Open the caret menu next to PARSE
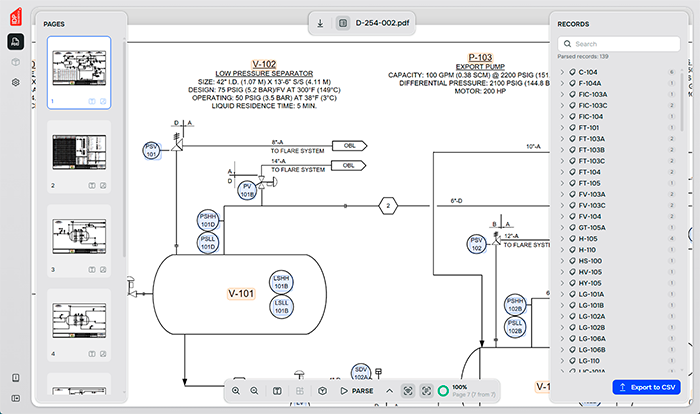 click(389, 391)
